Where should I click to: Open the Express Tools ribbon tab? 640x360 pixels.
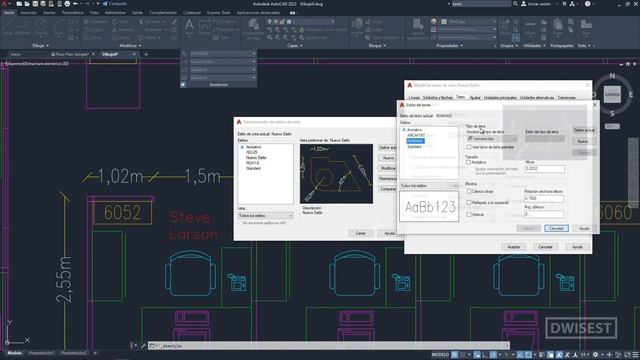click(x=218, y=13)
